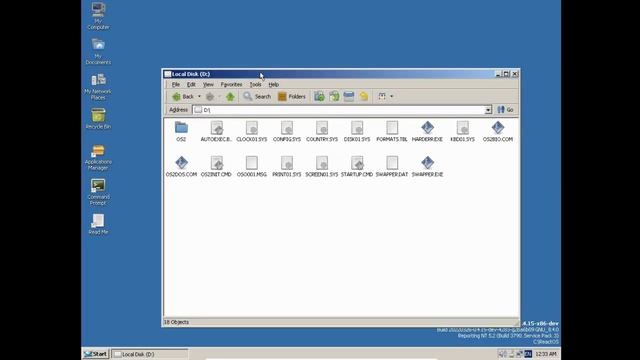Click the EN language indicator in tray
The width and height of the screenshot is (640, 360).
coord(528,354)
